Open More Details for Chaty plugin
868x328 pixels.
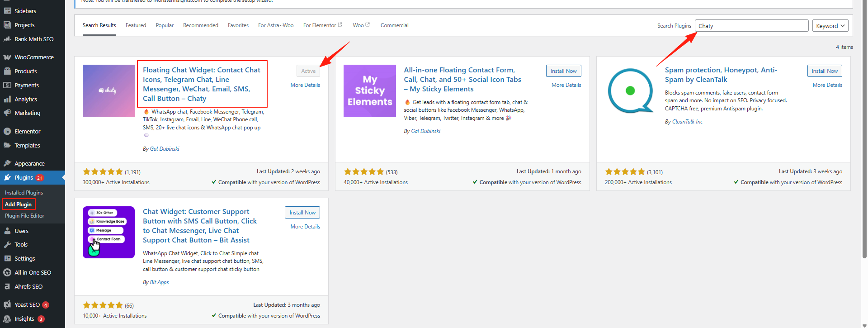305,85
